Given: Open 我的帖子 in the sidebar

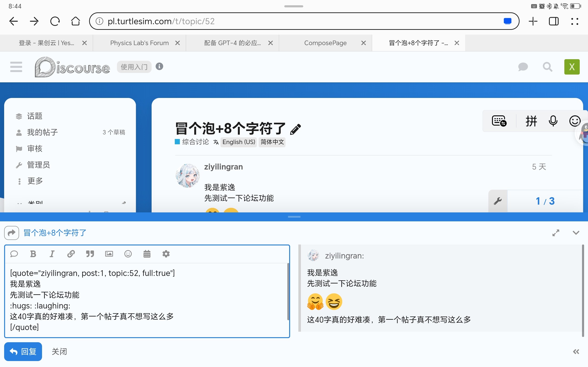Looking at the screenshot, I should [42, 132].
